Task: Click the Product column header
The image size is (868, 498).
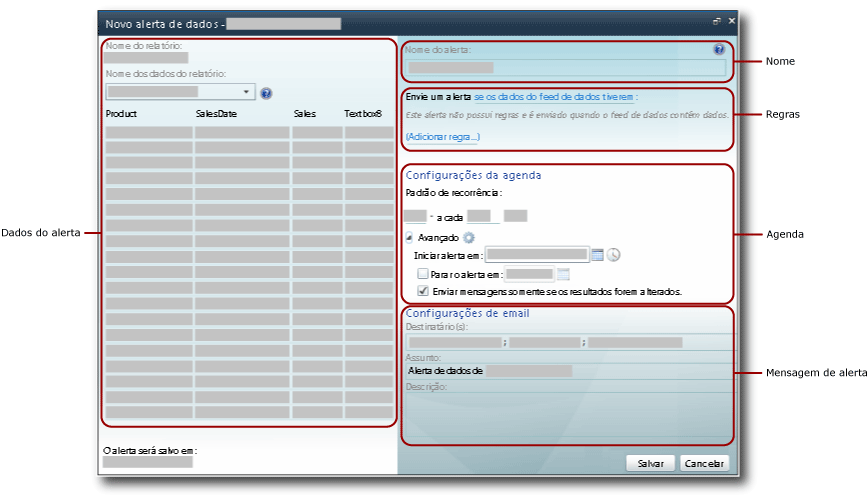Action: pyautogui.click(x=121, y=115)
